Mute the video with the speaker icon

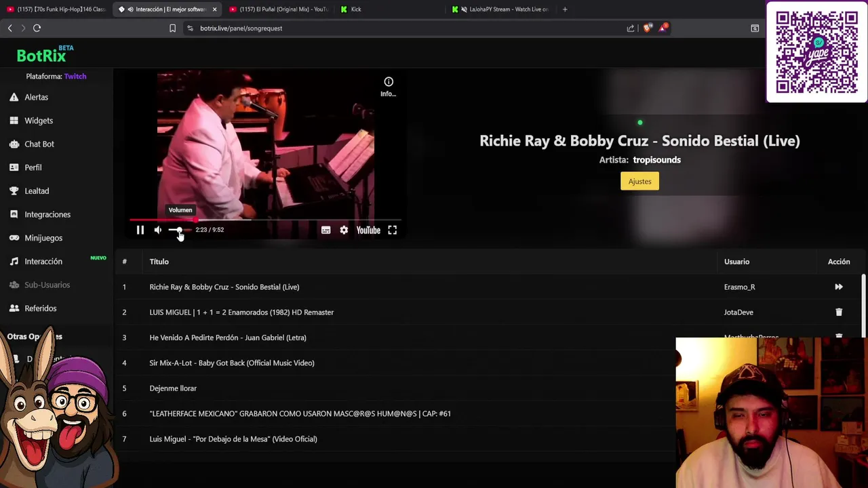pos(158,230)
